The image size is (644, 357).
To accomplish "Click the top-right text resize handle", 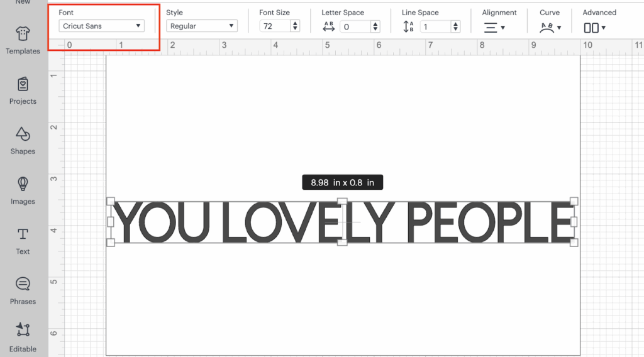I will click(574, 201).
